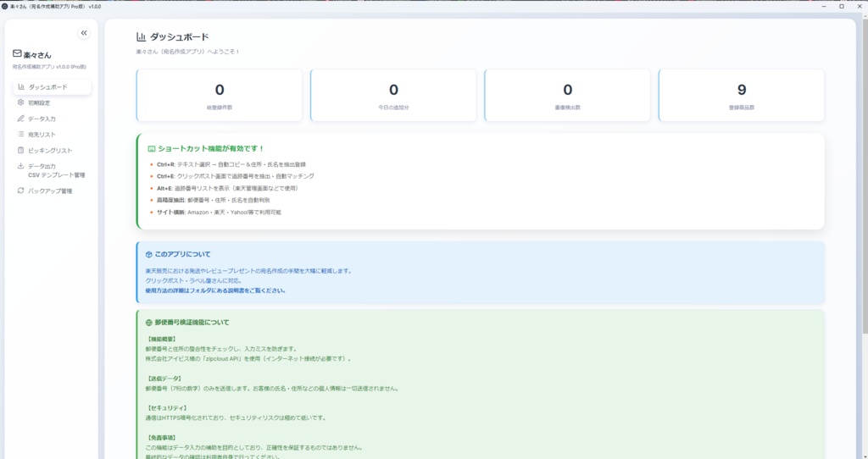This screenshot has height=459, width=868.
Task: Click the 登録商品数 card showing 9
Action: (741, 95)
